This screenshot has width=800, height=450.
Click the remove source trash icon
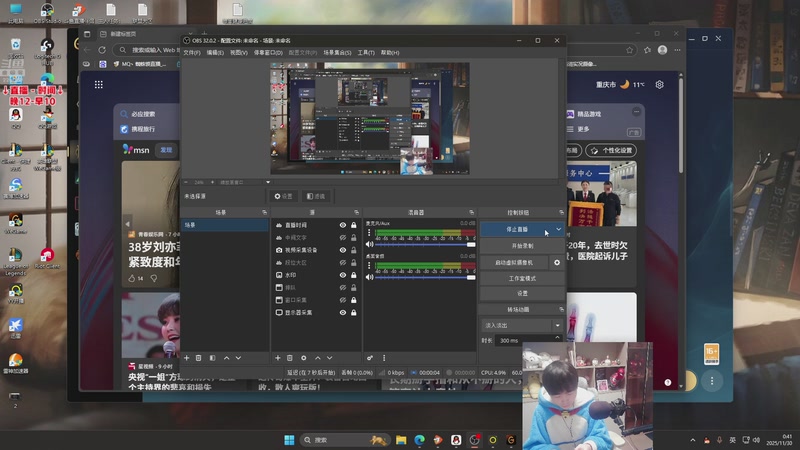[x=290, y=357]
